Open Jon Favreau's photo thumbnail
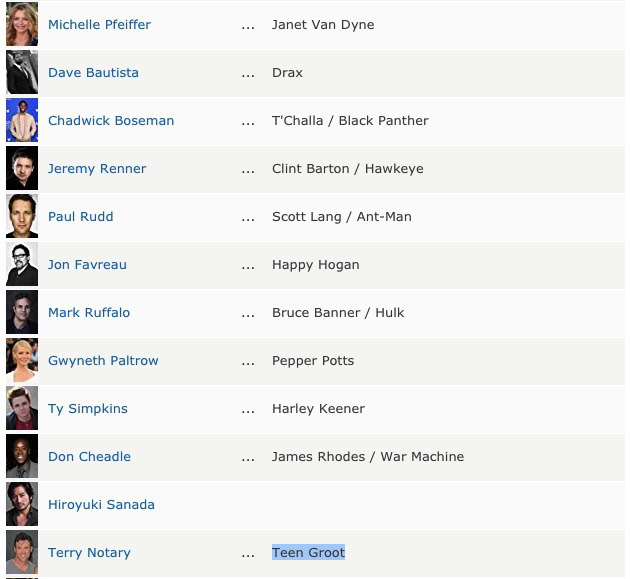The image size is (630, 579). pyautogui.click(x=22, y=264)
